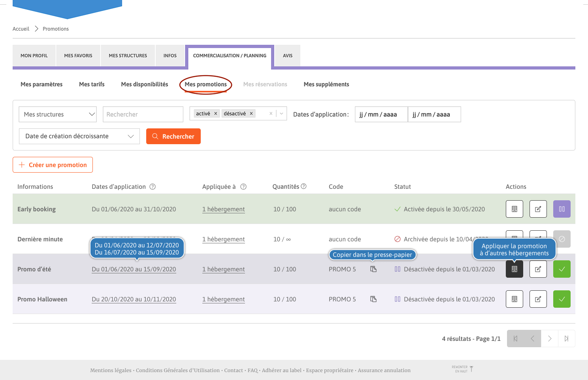Edit the Promo Halloween promotion
588x380 pixels.
point(538,299)
